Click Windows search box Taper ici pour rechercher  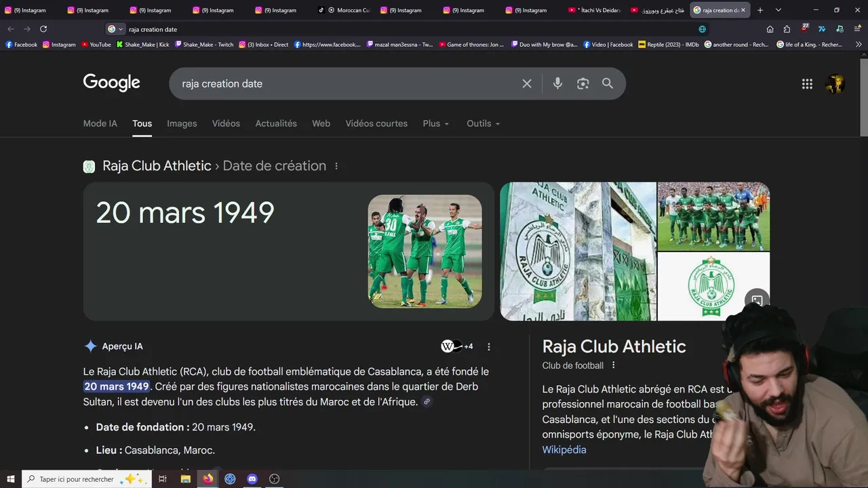87,479
